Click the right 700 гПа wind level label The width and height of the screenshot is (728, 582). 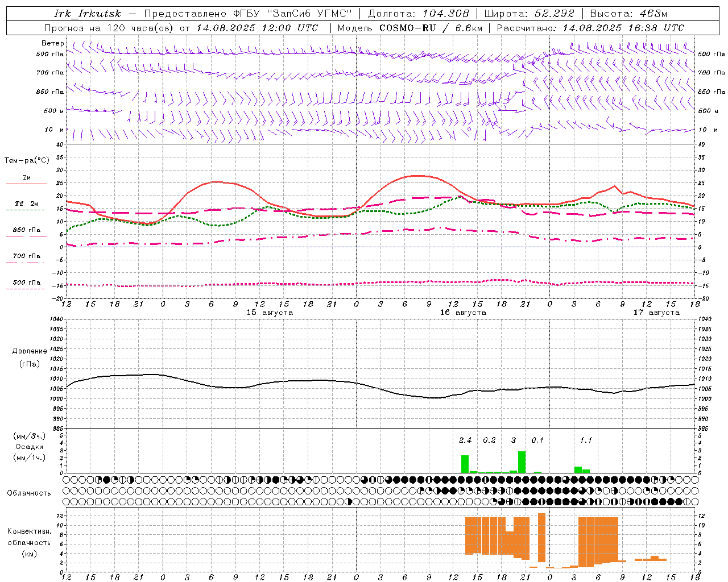pyautogui.click(x=712, y=73)
